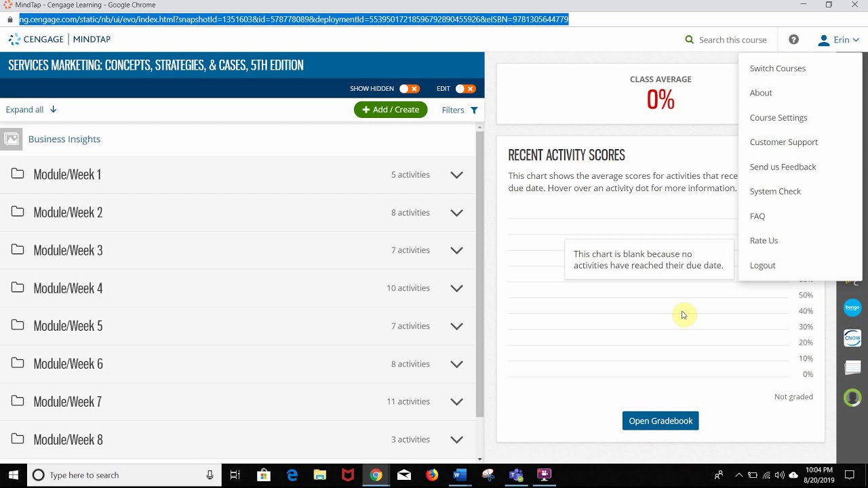This screenshot has width=868, height=488.
Task: Click the folder icon for Module/Week 3
Action: coord(18,249)
